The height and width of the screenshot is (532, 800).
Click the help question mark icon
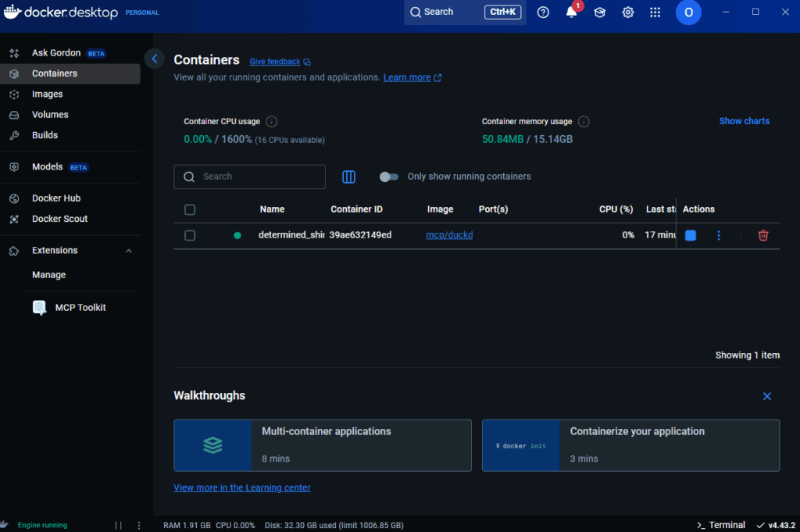coord(543,12)
